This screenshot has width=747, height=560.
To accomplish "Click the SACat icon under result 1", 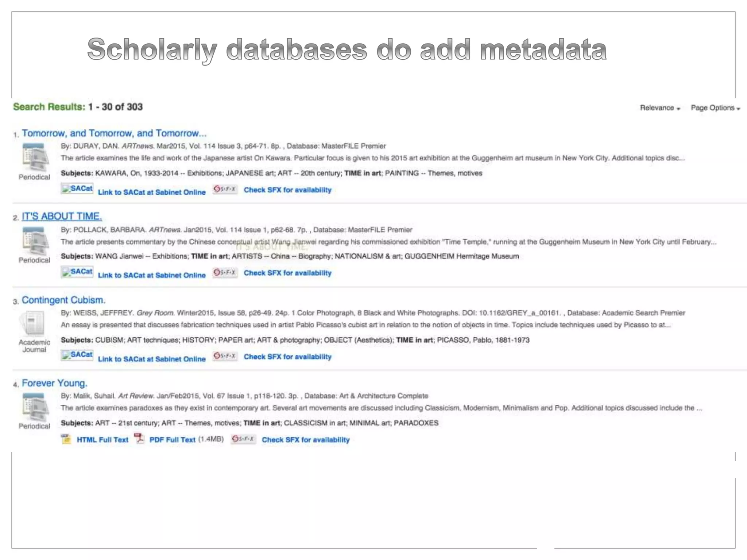I will click(77, 189).
